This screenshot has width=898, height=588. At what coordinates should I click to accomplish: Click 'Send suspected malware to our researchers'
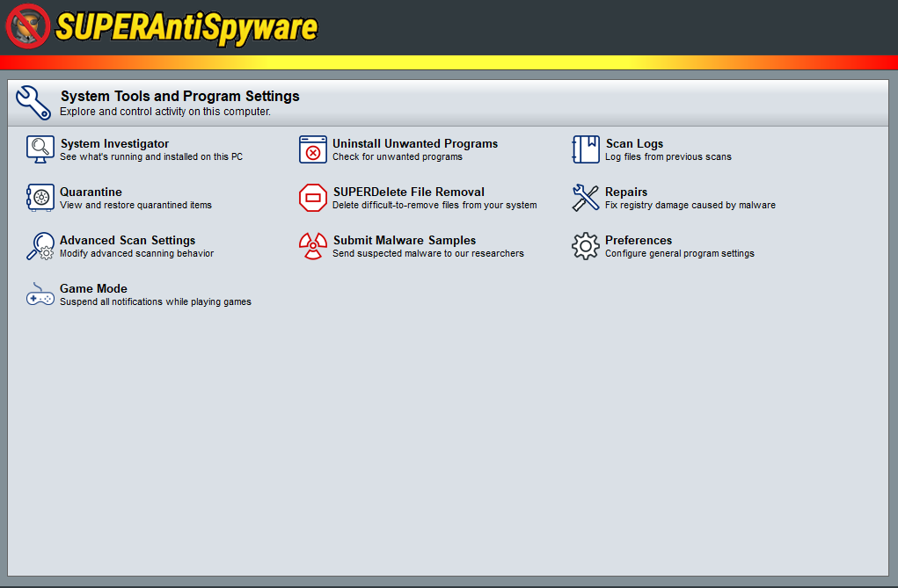click(x=428, y=254)
